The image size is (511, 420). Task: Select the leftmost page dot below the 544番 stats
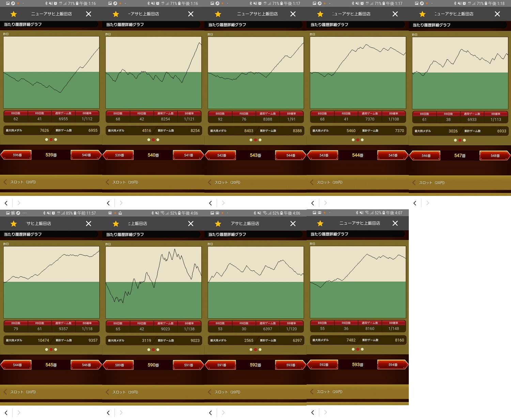[353, 140]
